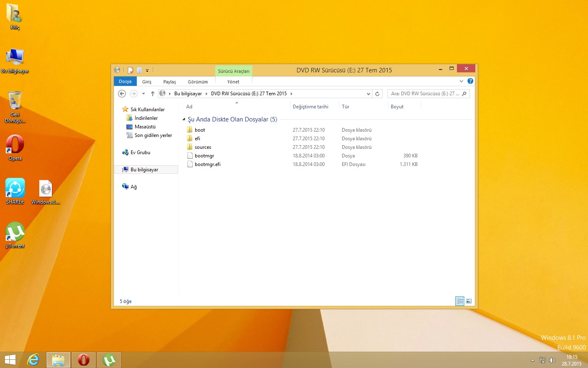Open the taskbar clock and date

click(572, 360)
